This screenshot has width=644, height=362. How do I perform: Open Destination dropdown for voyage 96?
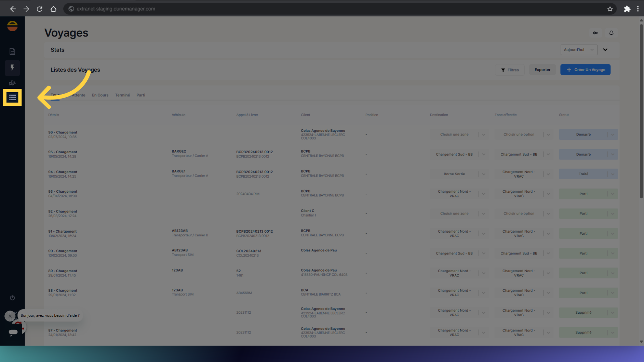(483, 134)
